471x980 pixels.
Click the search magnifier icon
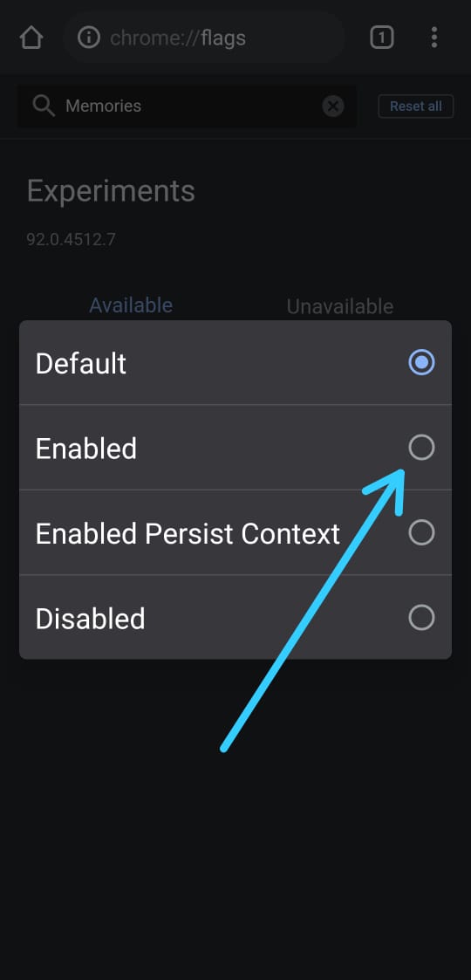[x=44, y=106]
